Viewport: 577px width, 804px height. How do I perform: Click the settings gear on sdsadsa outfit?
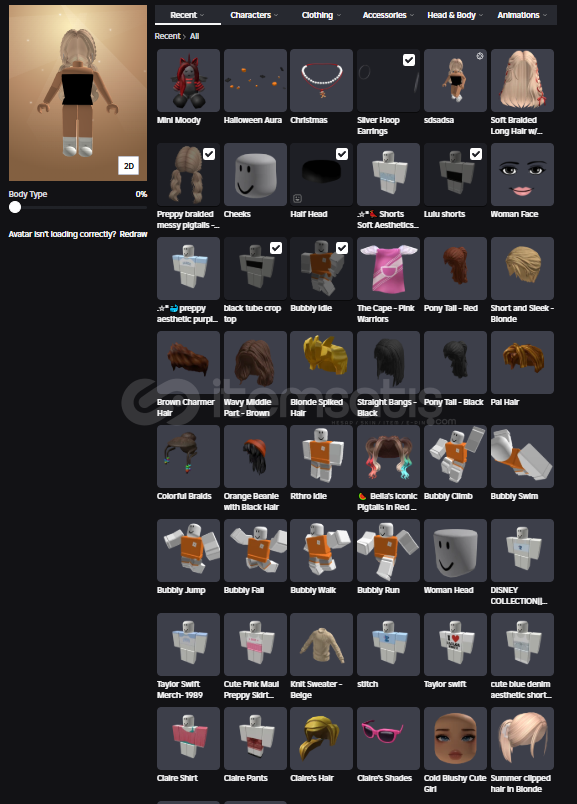(480, 56)
